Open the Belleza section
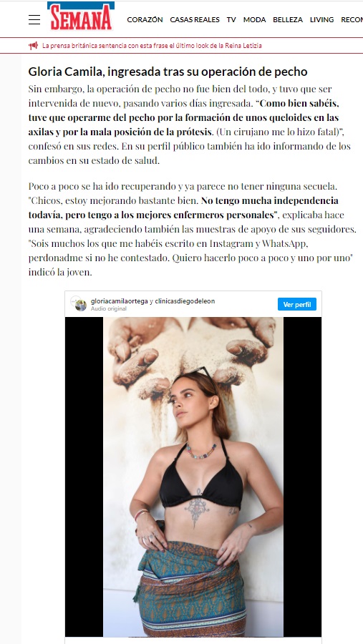 [288, 20]
